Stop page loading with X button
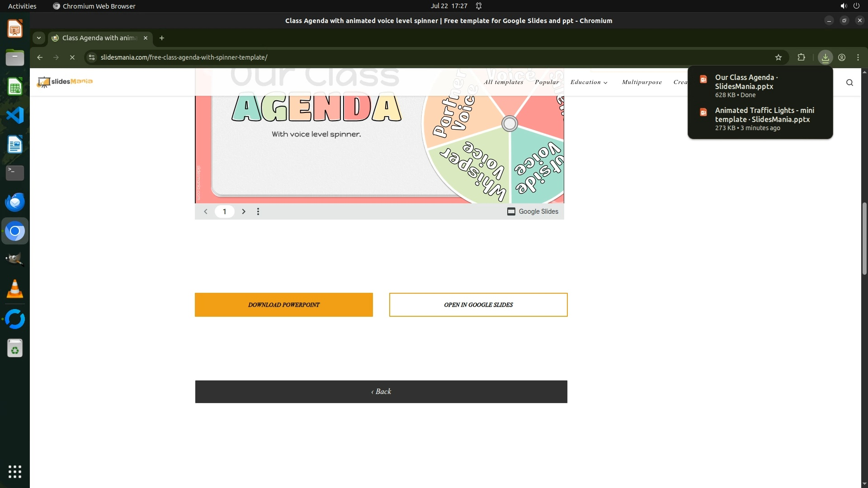The image size is (868, 488). [72, 57]
